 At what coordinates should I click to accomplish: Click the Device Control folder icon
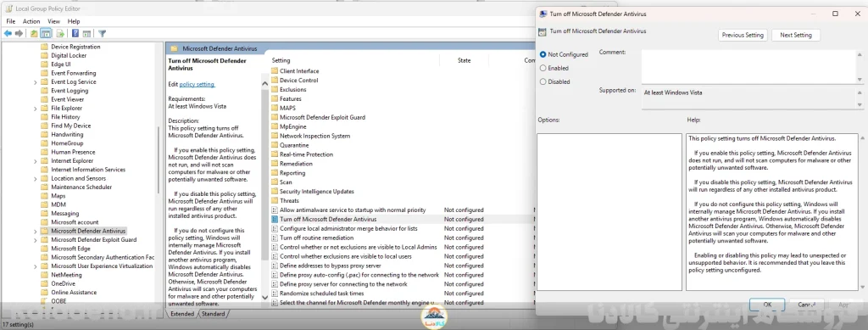tap(274, 81)
